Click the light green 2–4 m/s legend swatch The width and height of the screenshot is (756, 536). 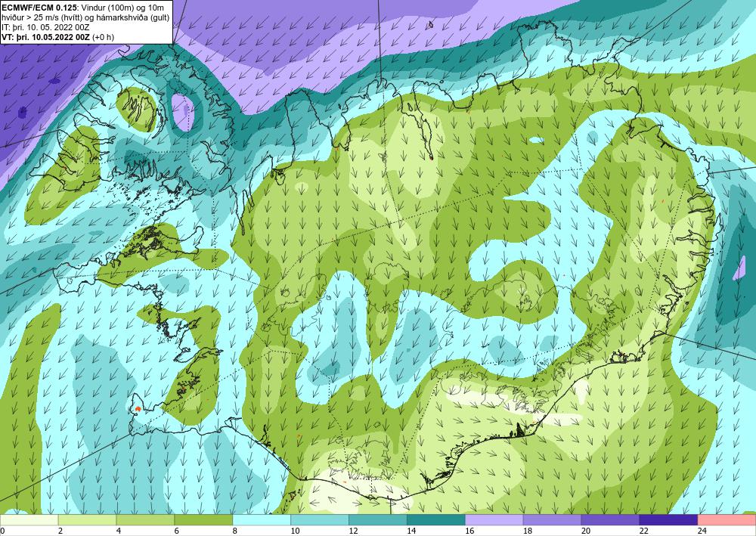click(87, 520)
